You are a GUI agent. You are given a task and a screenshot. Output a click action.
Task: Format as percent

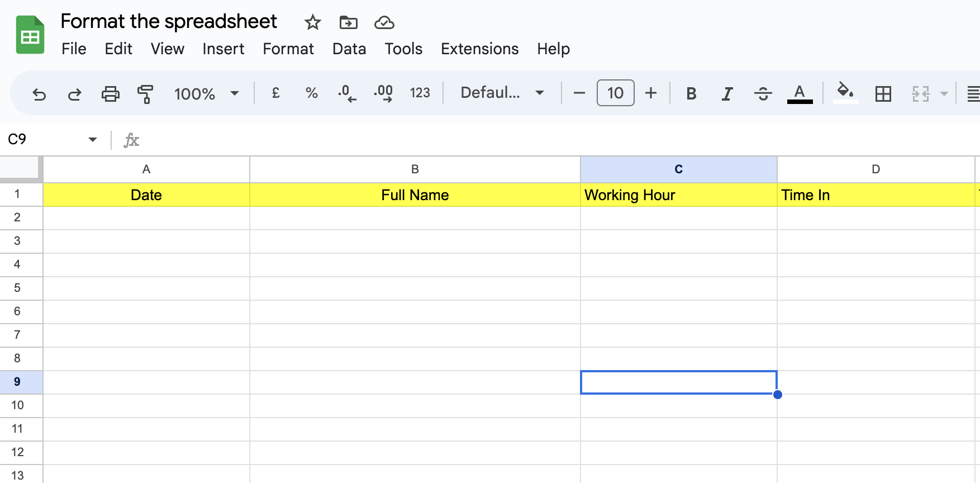pos(312,93)
